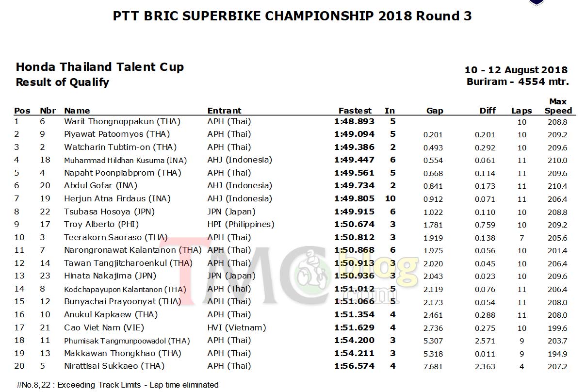Select rider Cao Viet Nam (VIE)

[x=104, y=327]
